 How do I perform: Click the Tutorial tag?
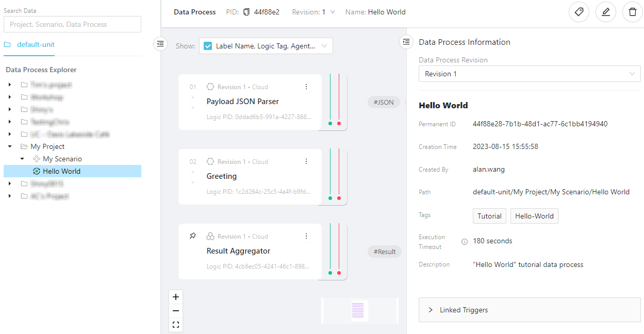pos(489,216)
